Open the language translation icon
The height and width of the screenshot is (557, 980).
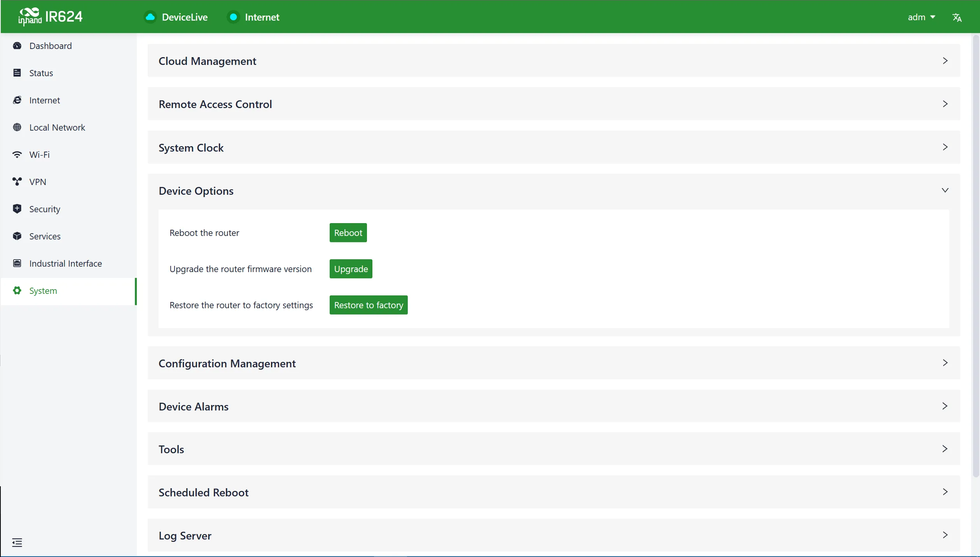coord(957,17)
